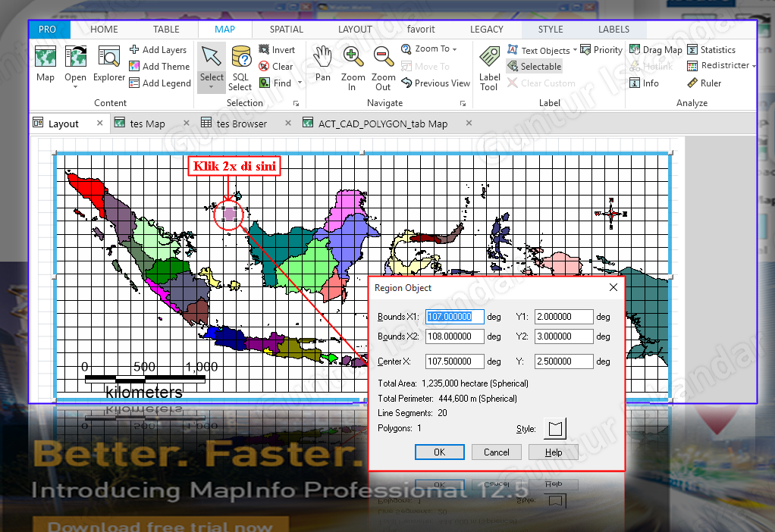The height and width of the screenshot is (532, 775).
Task: Open the SQL Select dialog
Action: (x=240, y=64)
